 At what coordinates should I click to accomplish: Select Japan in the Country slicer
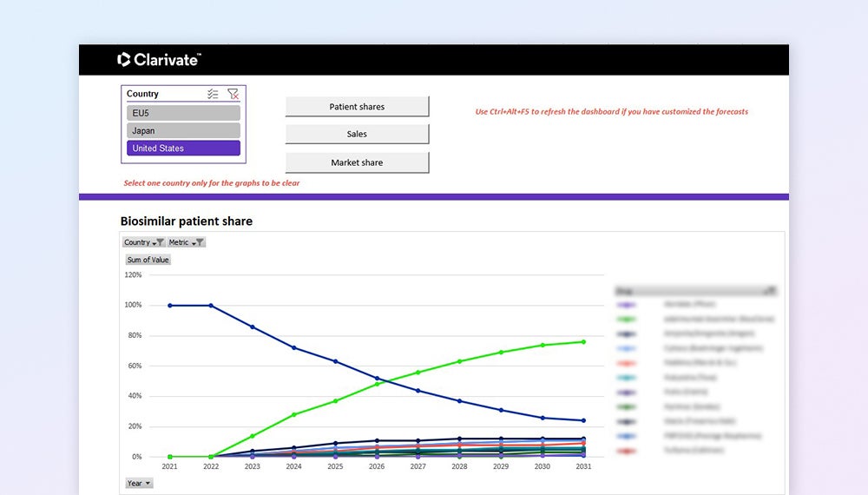[x=183, y=130]
